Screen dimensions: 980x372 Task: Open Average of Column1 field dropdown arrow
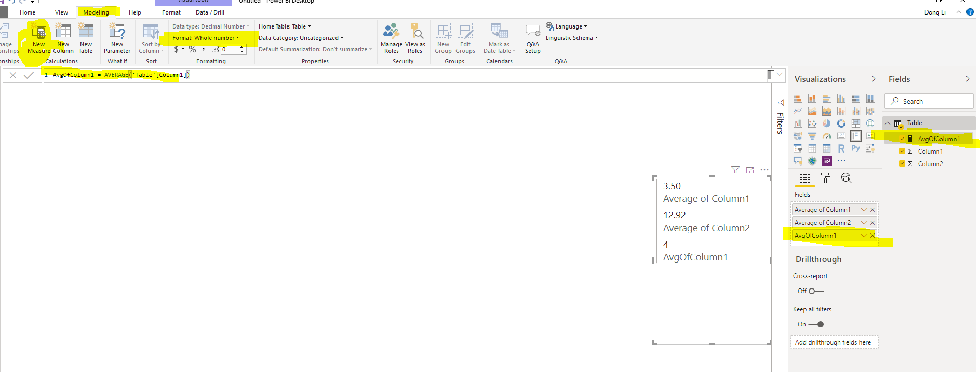tap(864, 210)
